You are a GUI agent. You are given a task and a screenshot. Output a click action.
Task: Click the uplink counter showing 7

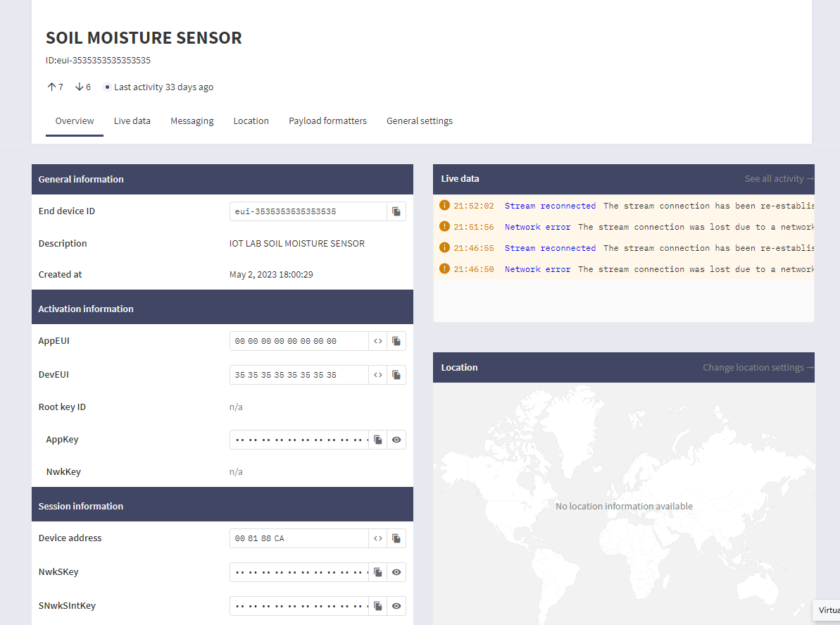[x=55, y=86]
